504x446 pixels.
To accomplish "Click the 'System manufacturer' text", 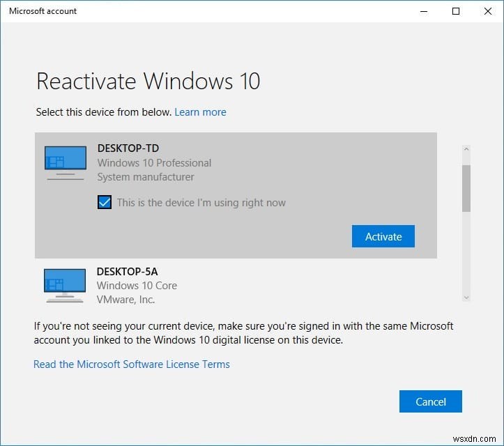I will coord(146,177).
